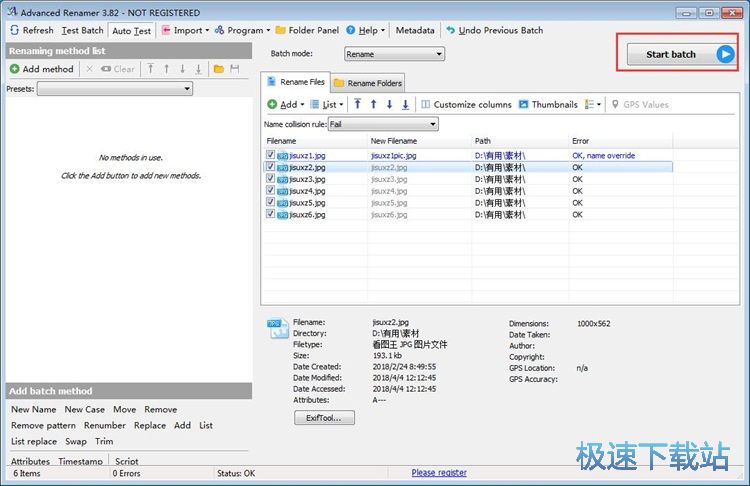Click the ExifTool button
The height and width of the screenshot is (486, 750).
[324, 418]
